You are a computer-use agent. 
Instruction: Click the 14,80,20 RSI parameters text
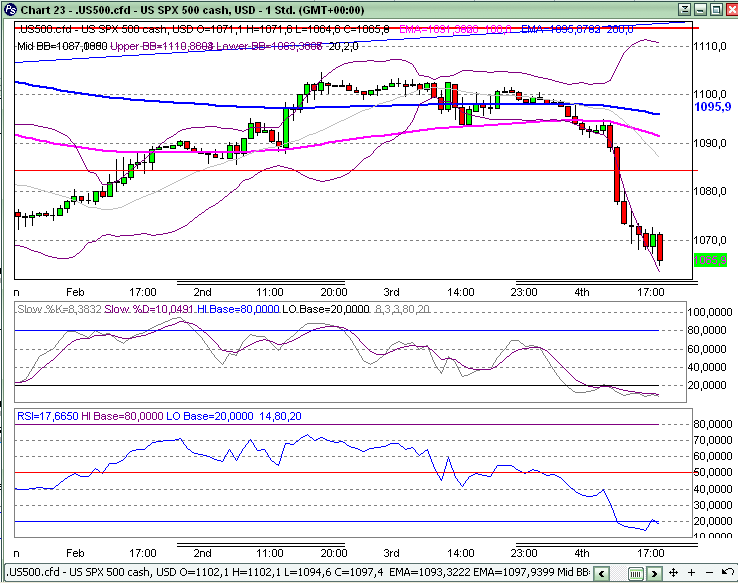(281, 416)
